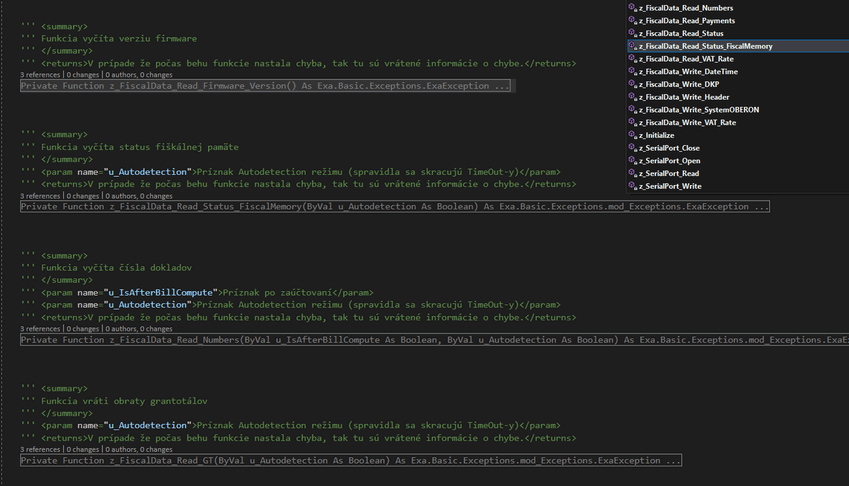Pick z_FiscalData_Write_SystemOBERON from the member list
The height and width of the screenshot is (486, 849).
(698, 110)
